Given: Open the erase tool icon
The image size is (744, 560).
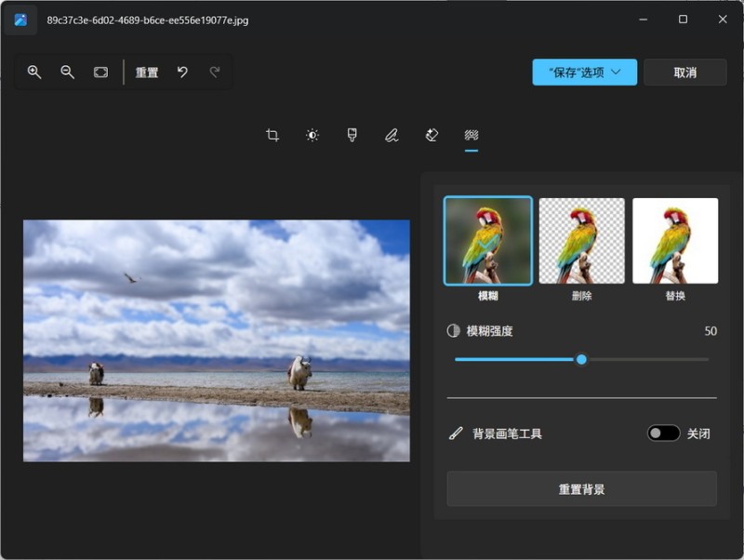Looking at the screenshot, I should 432,136.
